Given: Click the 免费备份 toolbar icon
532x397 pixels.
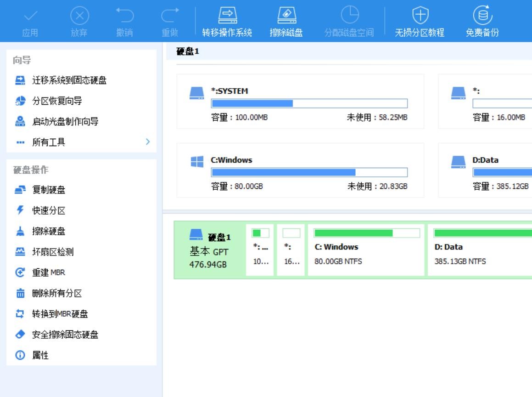Looking at the screenshot, I should [x=482, y=16].
